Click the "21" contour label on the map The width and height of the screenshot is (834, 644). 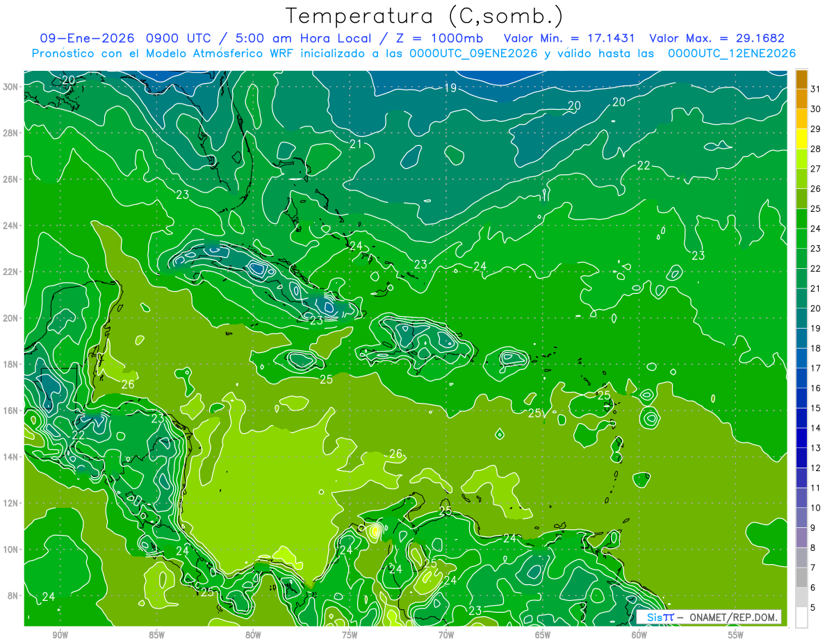click(x=356, y=144)
